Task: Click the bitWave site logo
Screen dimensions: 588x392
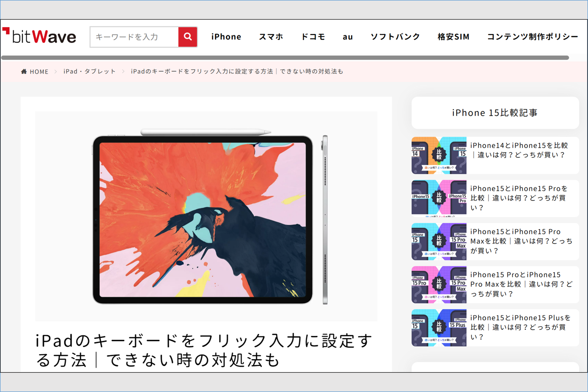Action: pos(39,36)
